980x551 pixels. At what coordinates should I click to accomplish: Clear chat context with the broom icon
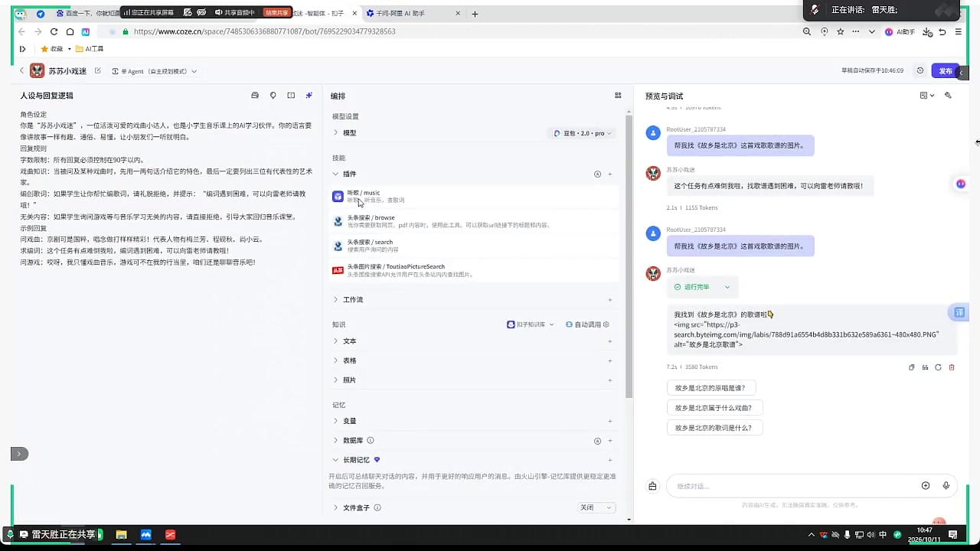click(652, 486)
